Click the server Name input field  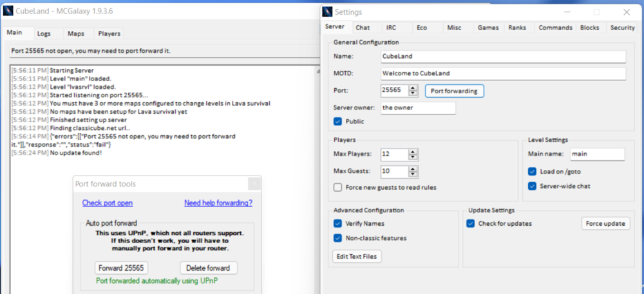[x=503, y=57]
